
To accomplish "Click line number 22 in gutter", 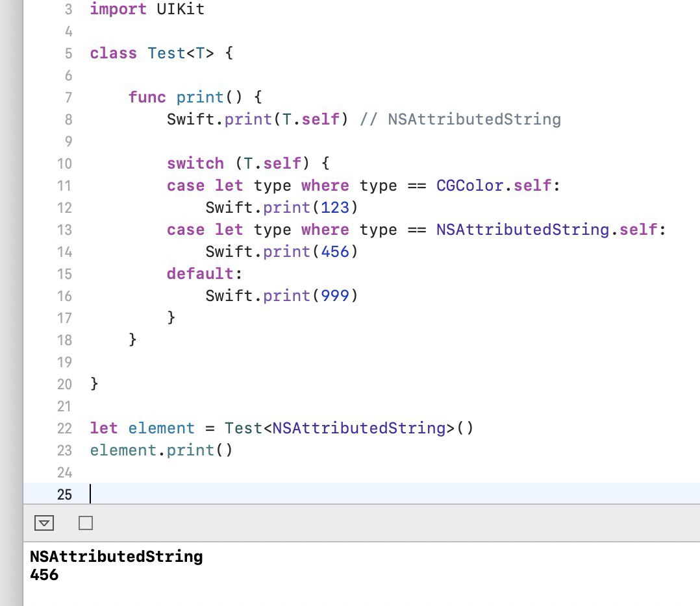I will coord(64,428).
